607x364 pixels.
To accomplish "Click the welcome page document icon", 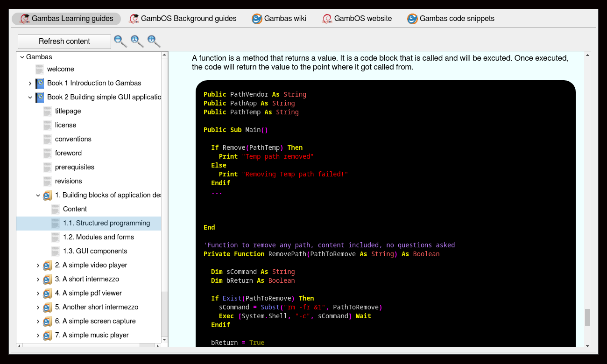I will point(40,69).
